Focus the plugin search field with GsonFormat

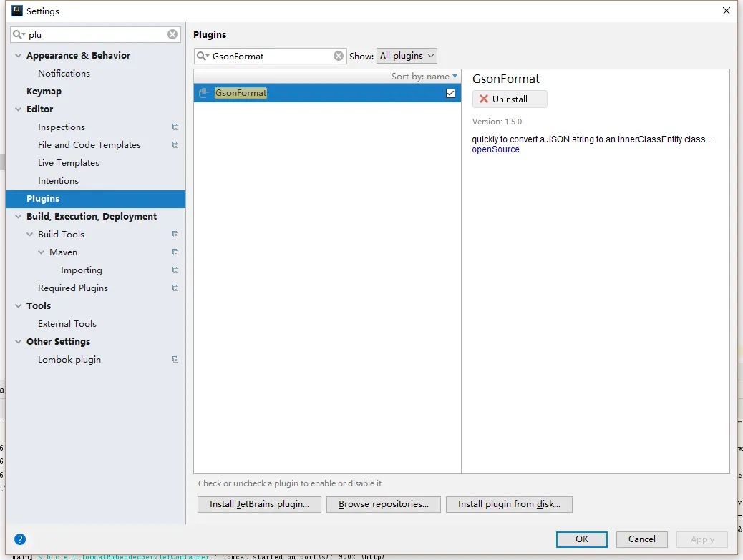coord(270,56)
